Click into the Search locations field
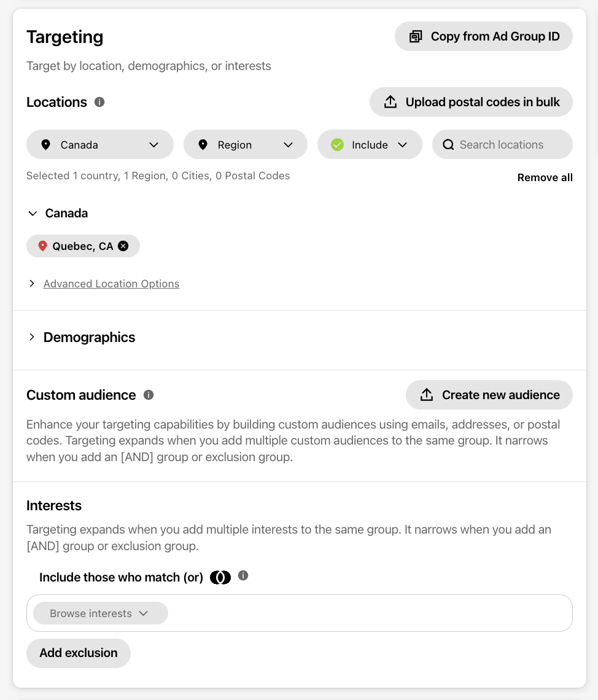Viewport: 598px width, 700px height. pos(502,145)
